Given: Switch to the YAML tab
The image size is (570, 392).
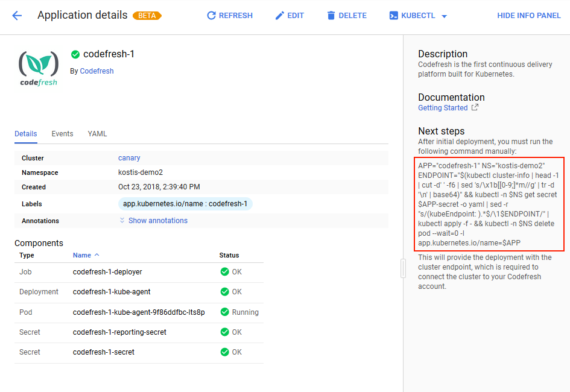Looking at the screenshot, I should [97, 134].
